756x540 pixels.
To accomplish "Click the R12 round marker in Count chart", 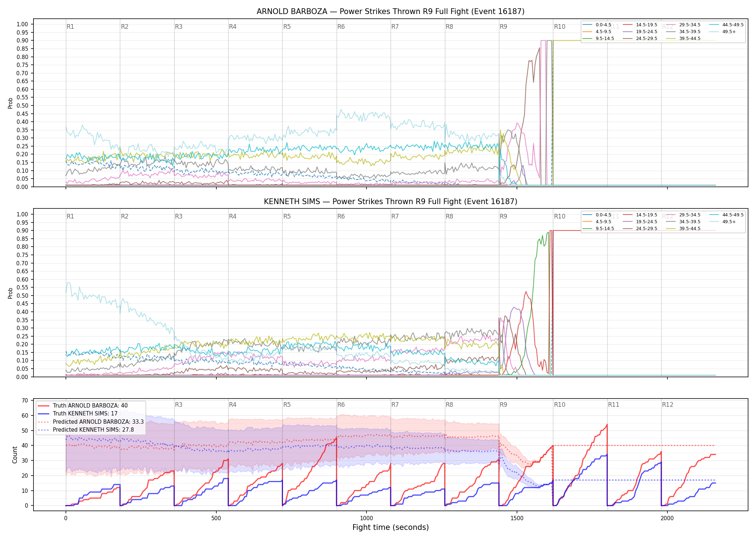I will (x=668, y=405).
